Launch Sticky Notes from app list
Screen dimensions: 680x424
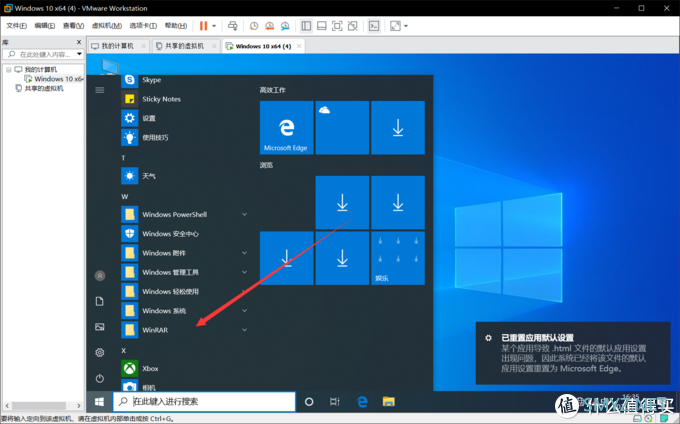[186, 99]
